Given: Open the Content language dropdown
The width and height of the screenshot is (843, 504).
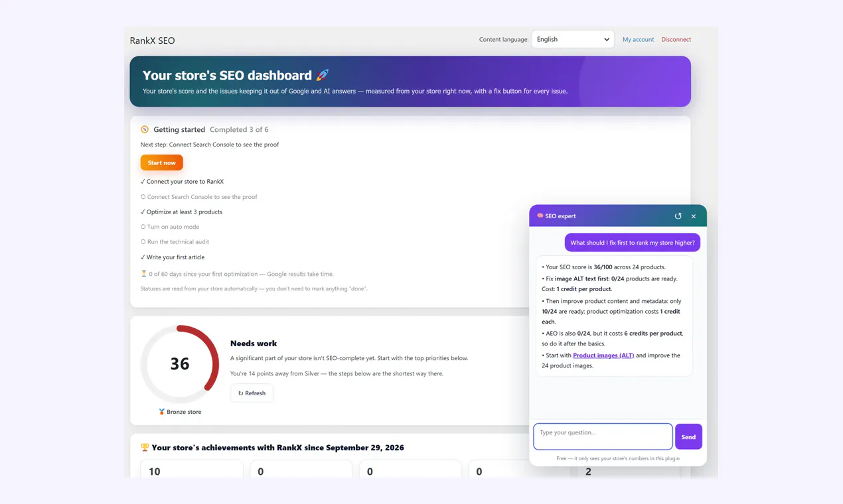Looking at the screenshot, I should click(x=573, y=39).
